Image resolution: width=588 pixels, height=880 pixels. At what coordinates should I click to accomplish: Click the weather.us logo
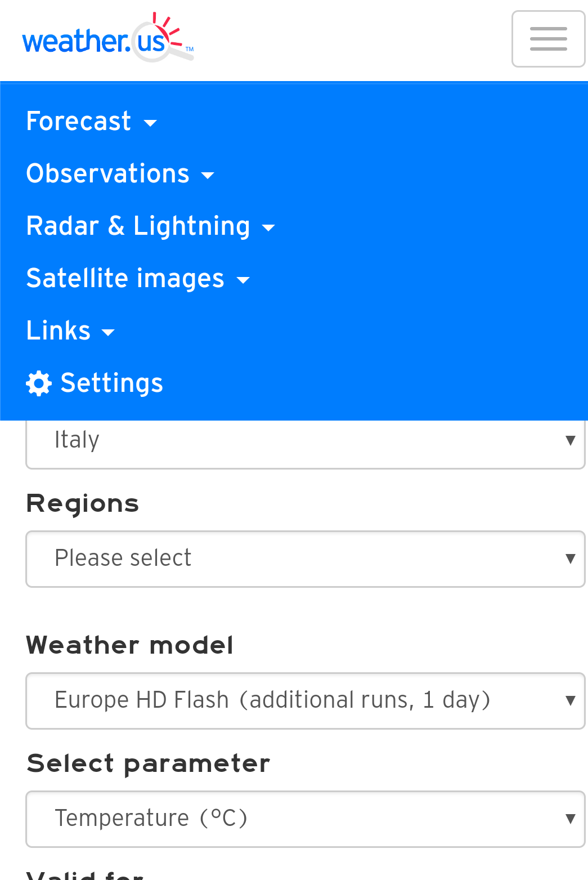[107, 38]
